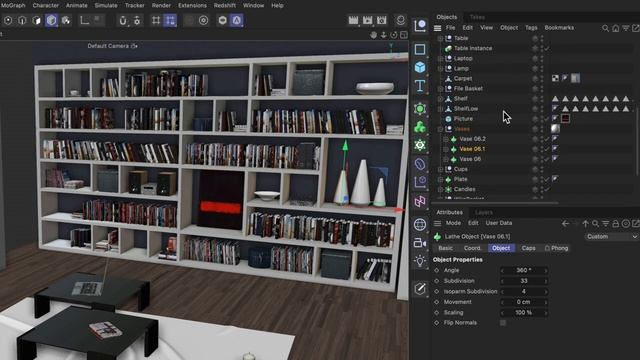The image size is (640, 360).
Task: Open the MoGraph Cloner green icon
Action: pos(420,127)
